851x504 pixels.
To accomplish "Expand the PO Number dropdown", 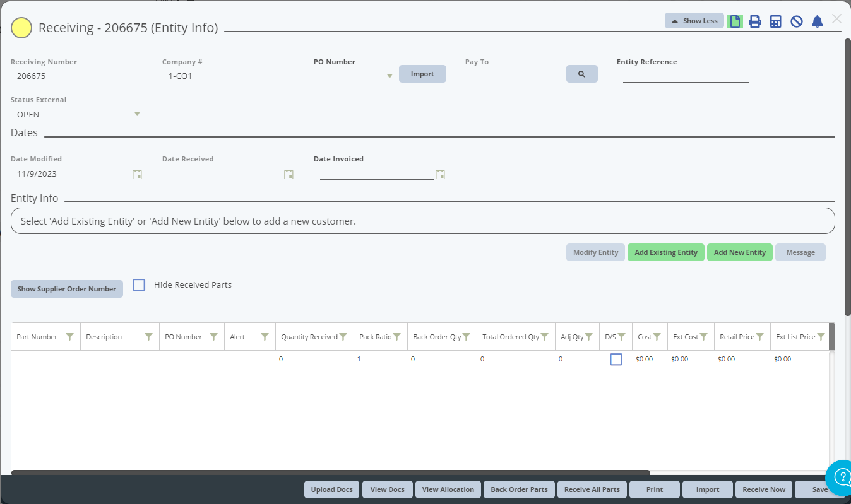I will point(390,76).
